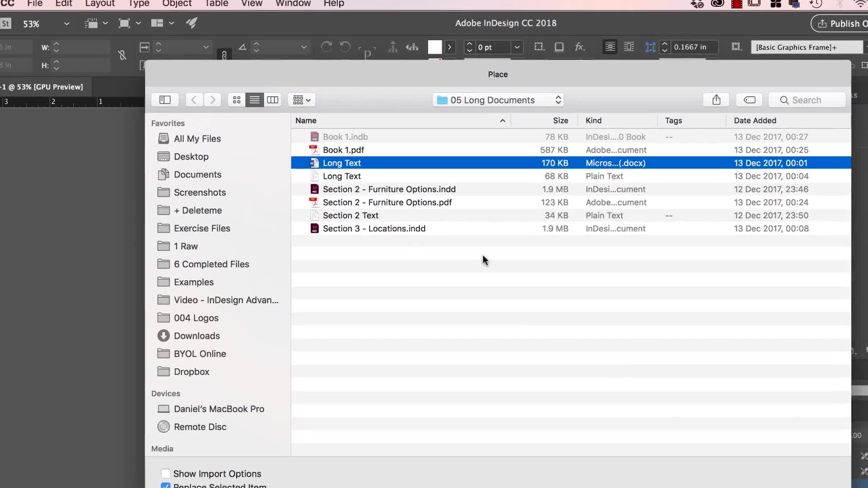Open Exercise Files folder in sidebar
This screenshot has height=488, width=868.
click(x=202, y=228)
